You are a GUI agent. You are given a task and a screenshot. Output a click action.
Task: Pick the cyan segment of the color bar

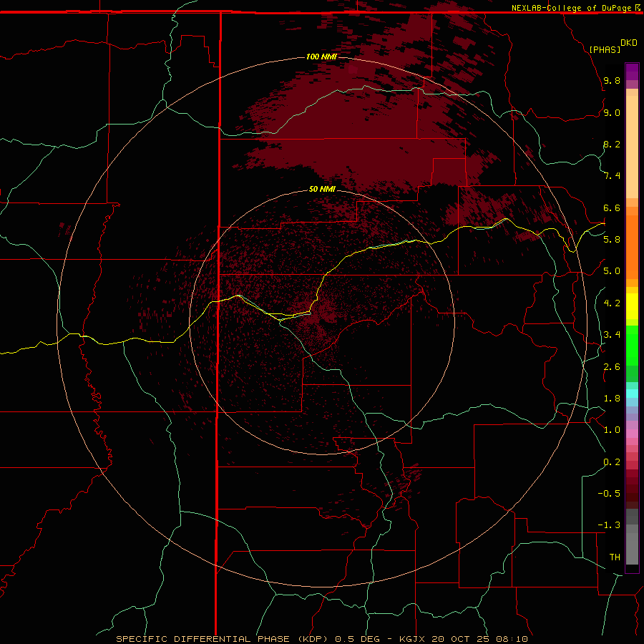coord(632,394)
